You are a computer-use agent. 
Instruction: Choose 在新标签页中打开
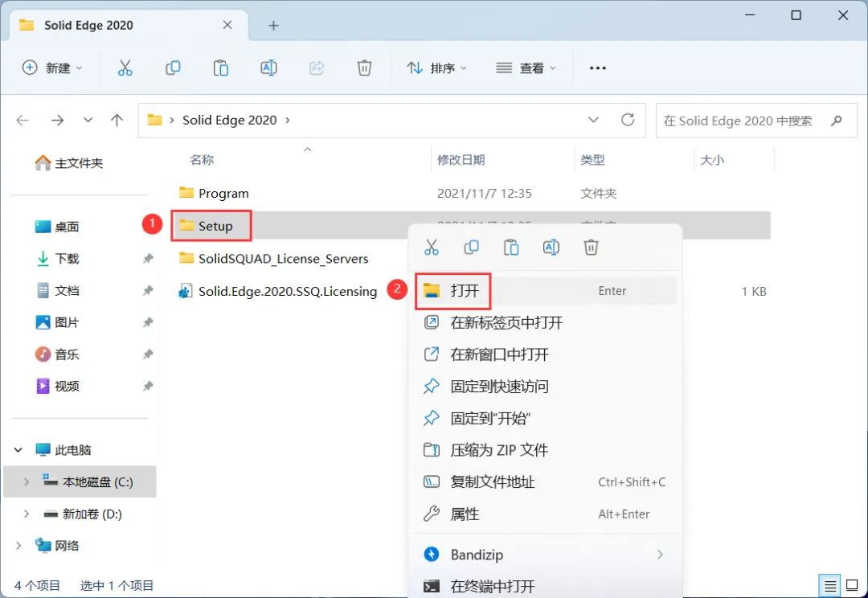point(546,323)
